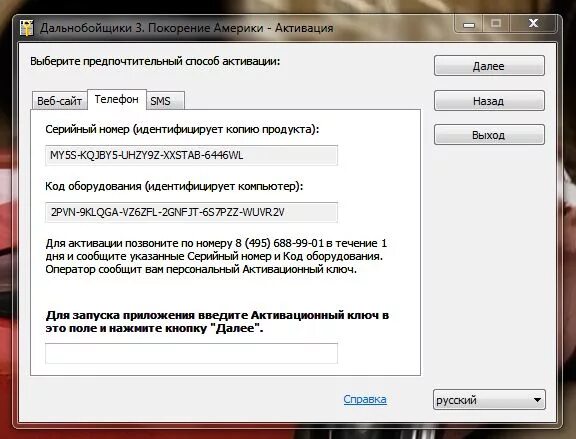Expand the русский language dropdown
The image size is (576, 439).
(489, 400)
